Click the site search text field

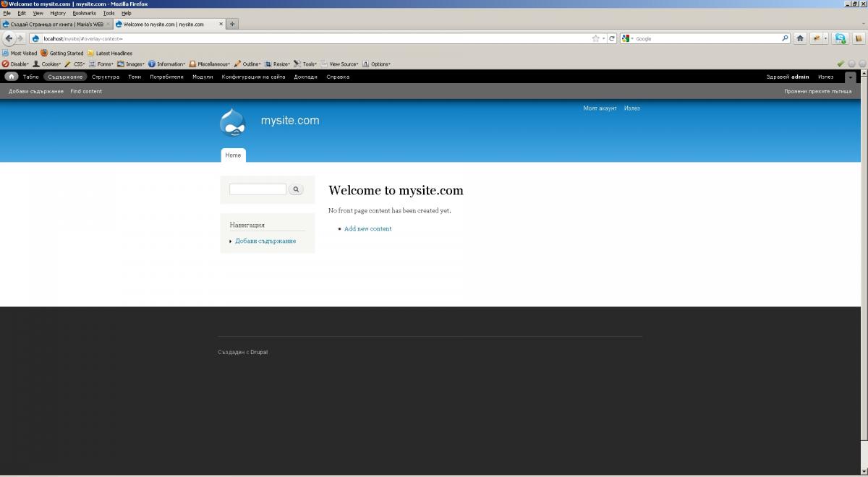(x=258, y=189)
